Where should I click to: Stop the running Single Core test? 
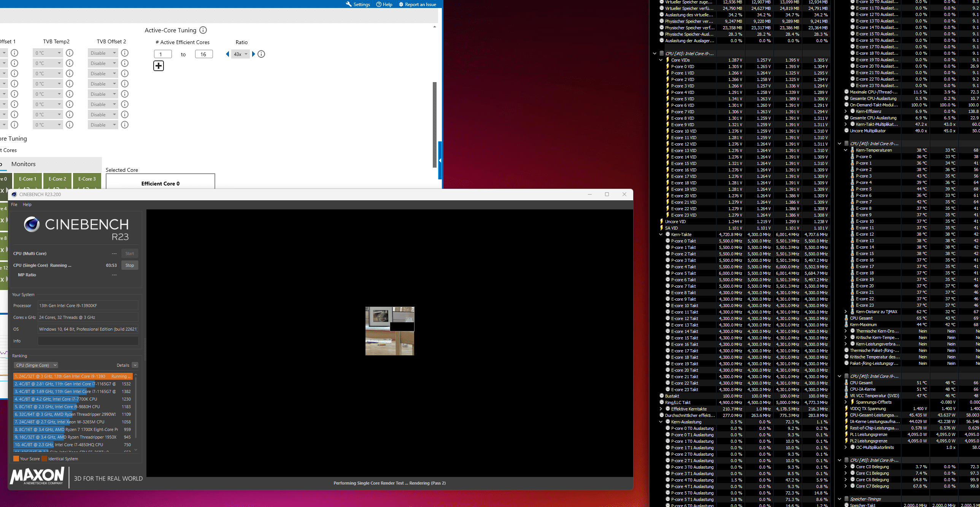point(130,266)
